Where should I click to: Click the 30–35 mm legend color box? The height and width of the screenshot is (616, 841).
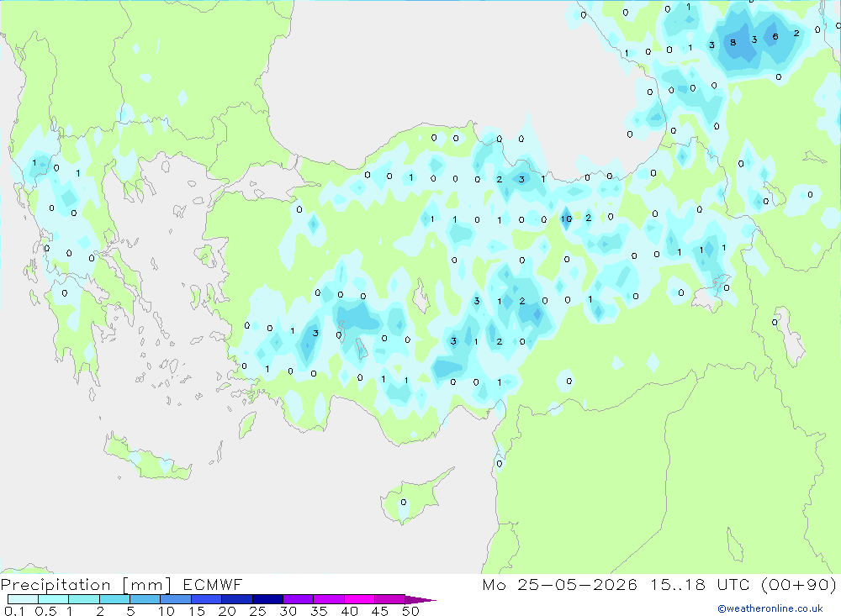point(298,599)
